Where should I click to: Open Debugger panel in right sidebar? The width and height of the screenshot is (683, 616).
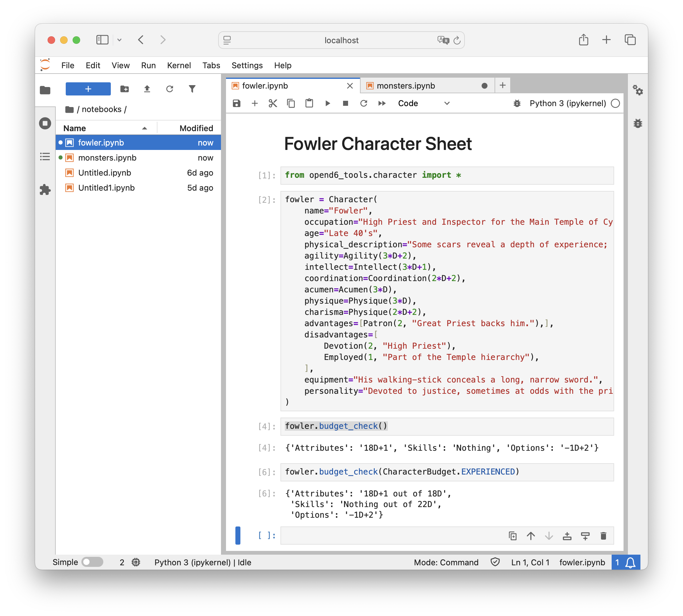point(638,123)
